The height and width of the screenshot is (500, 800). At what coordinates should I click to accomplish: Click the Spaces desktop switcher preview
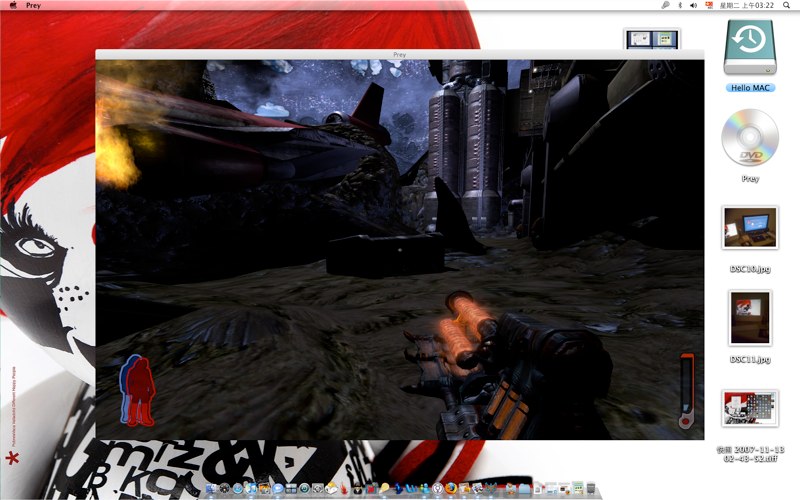coord(652,39)
